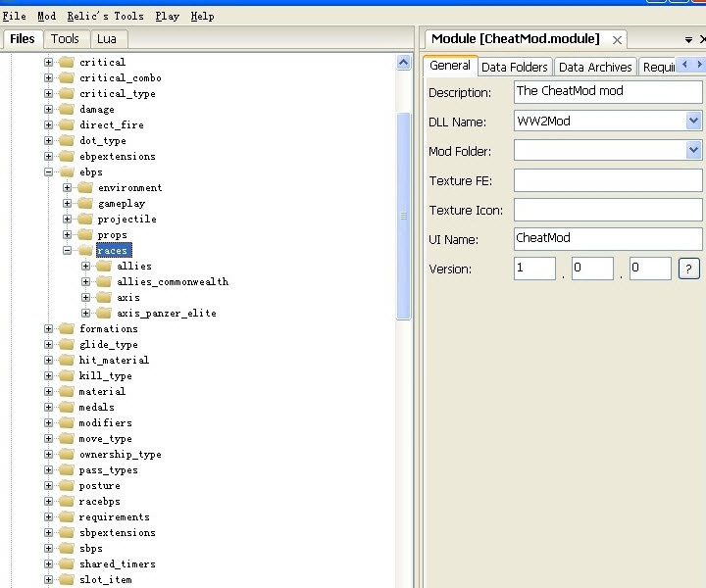Expand the axis_panzer_elite node

coord(85,314)
